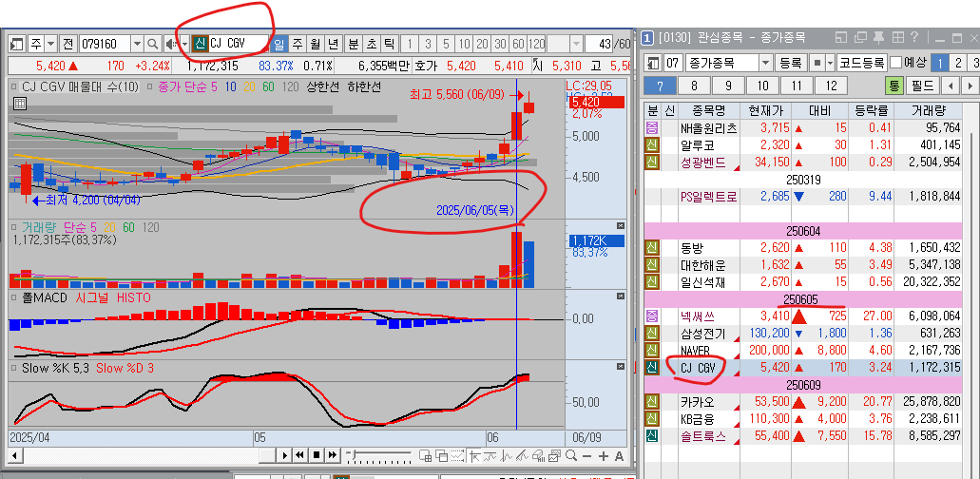Viewport: 980px width, 479px height.
Task: Switch to watchlist tab 8
Action: click(x=695, y=85)
